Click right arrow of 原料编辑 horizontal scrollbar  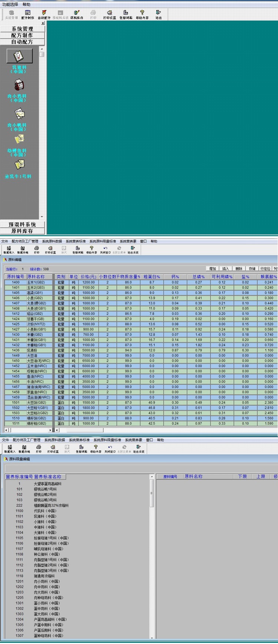click(50, 430)
